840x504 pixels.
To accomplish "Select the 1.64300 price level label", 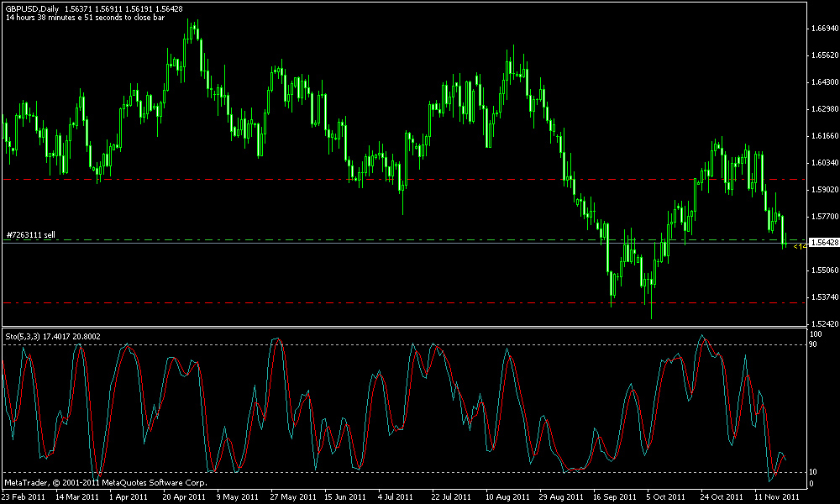I will tap(825, 82).
